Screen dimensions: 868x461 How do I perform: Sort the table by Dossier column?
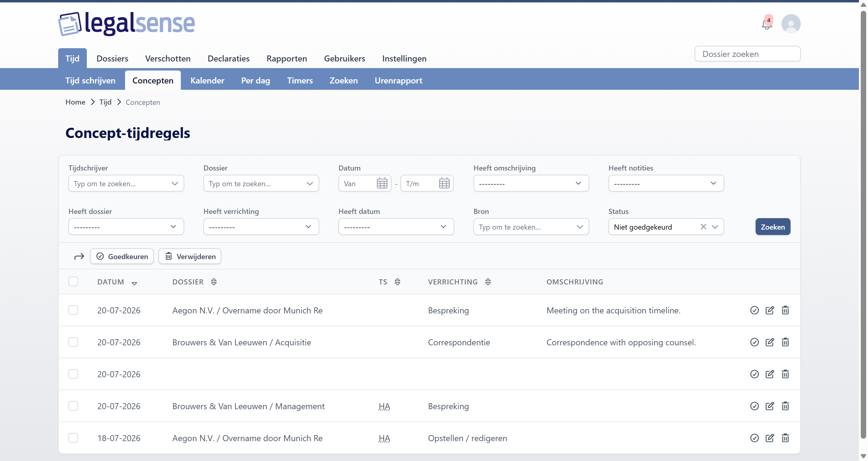214,282
